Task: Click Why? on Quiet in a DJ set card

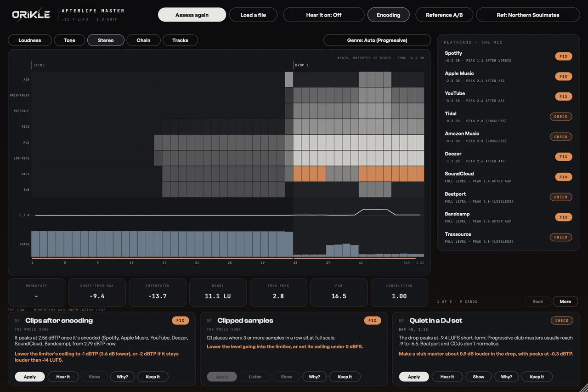Action: point(506,377)
